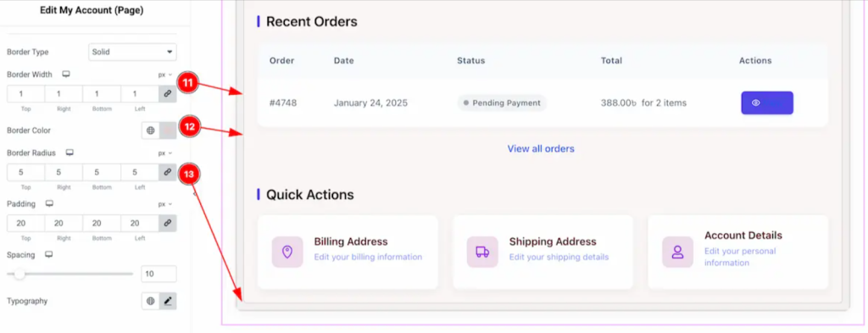Click the purple view order eye button
The width and height of the screenshot is (868, 333).
[766, 103]
